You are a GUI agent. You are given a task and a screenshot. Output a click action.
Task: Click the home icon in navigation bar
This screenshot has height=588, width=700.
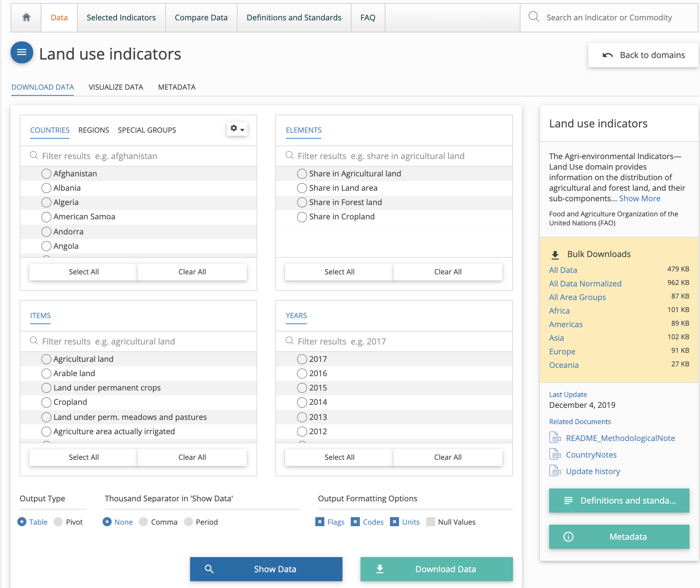[26, 17]
